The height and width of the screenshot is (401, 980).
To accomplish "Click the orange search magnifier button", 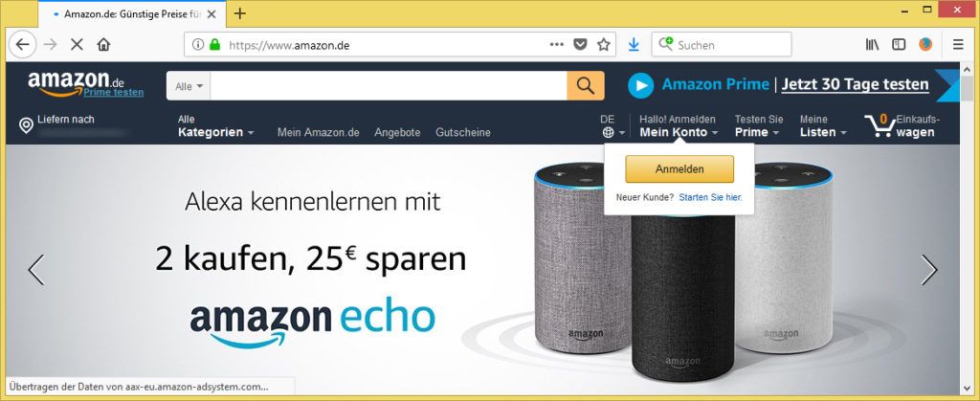I will pyautogui.click(x=586, y=85).
